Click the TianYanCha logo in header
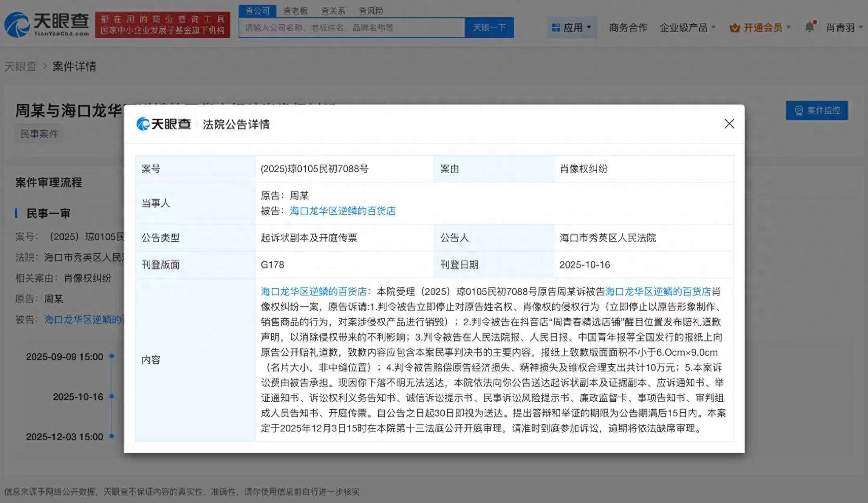The height and width of the screenshot is (503, 868). click(46, 24)
